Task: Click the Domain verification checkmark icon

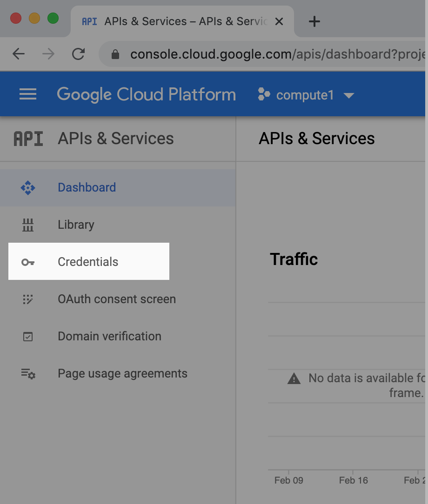Action: point(28,337)
